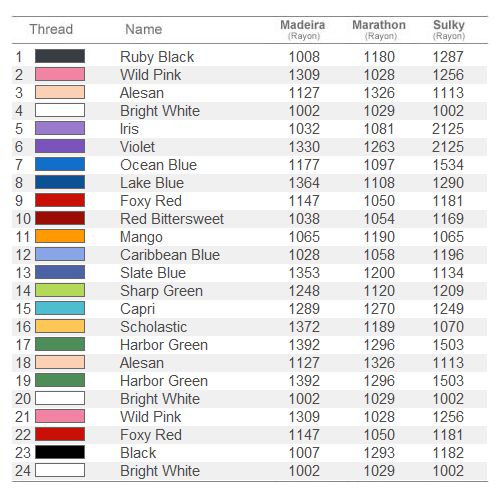The height and width of the screenshot is (492, 500).
Task: Select Sulky value 1196 for Caribbean Blue
Action: point(448,255)
